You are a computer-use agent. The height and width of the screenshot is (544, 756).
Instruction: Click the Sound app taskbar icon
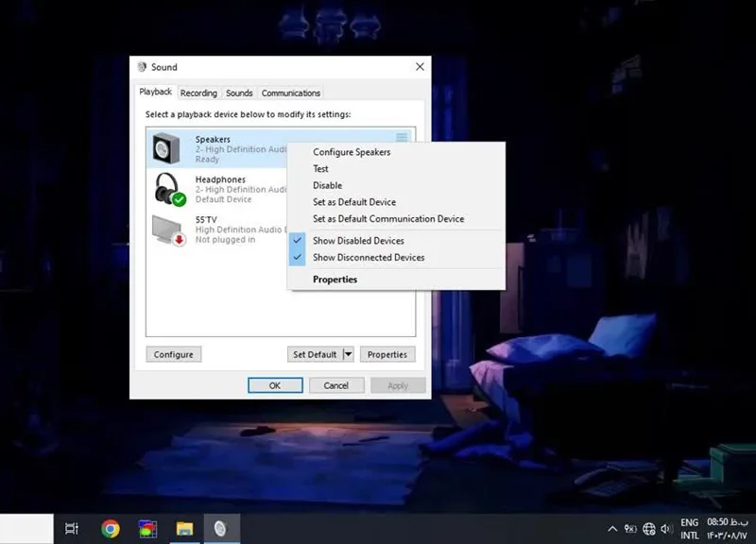220,529
